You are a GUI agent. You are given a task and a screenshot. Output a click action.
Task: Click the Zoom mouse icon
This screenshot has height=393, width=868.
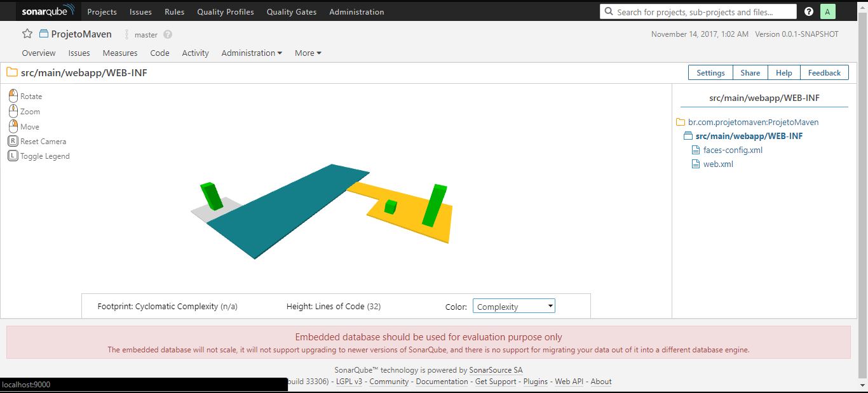(13, 111)
